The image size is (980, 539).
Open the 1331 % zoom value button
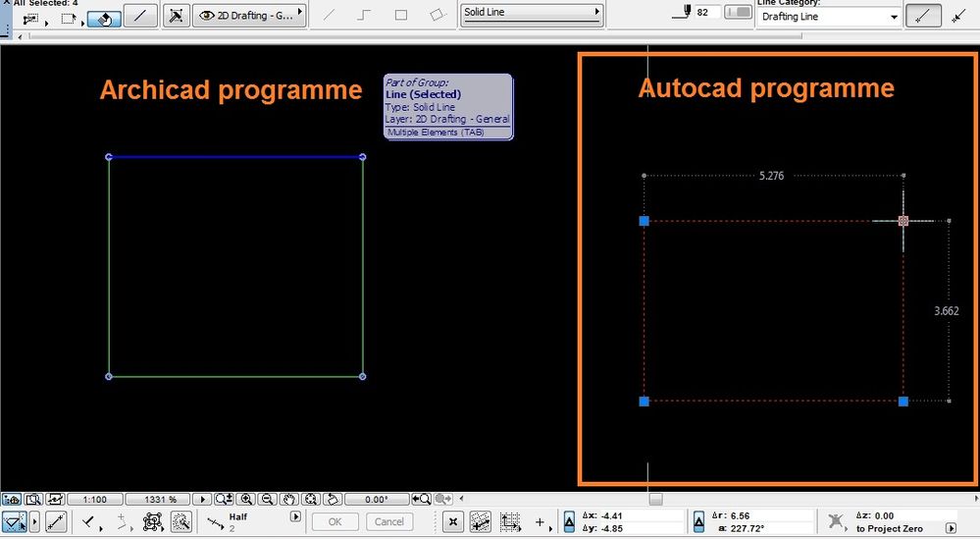click(x=159, y=499)
